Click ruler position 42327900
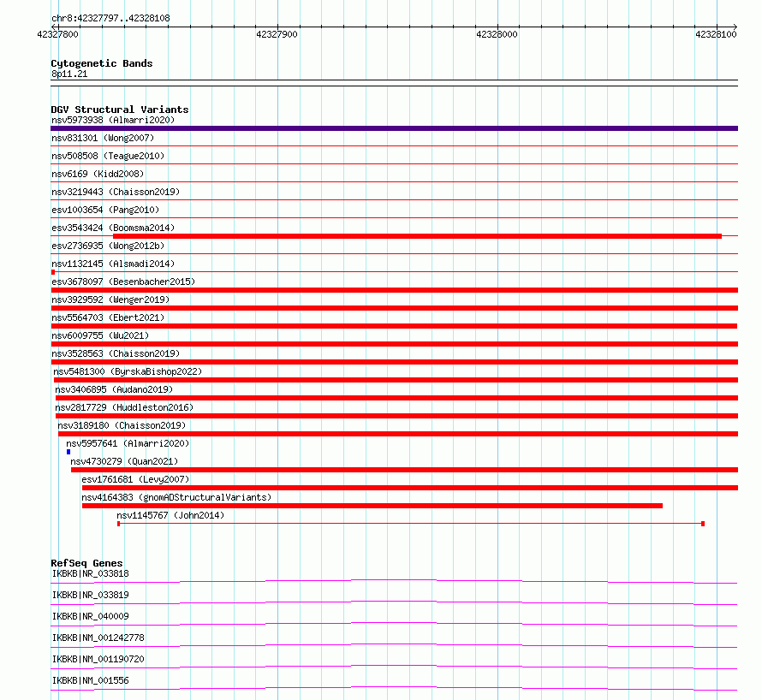This screenshot has width=762, height=700. click(277, 34)
